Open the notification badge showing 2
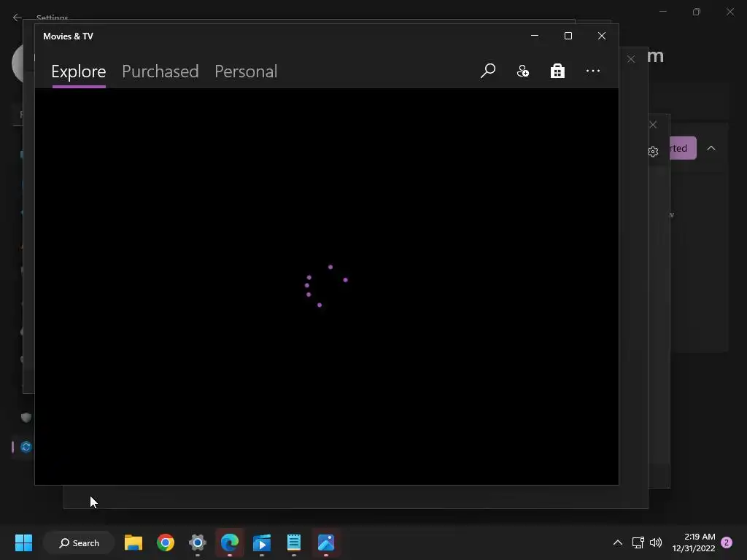 click(727, 542)
